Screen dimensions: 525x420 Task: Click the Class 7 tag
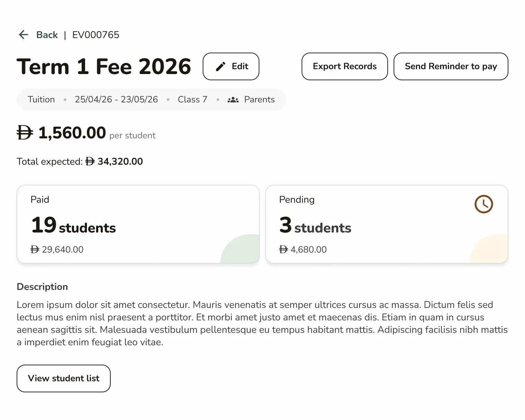point(192,100)
